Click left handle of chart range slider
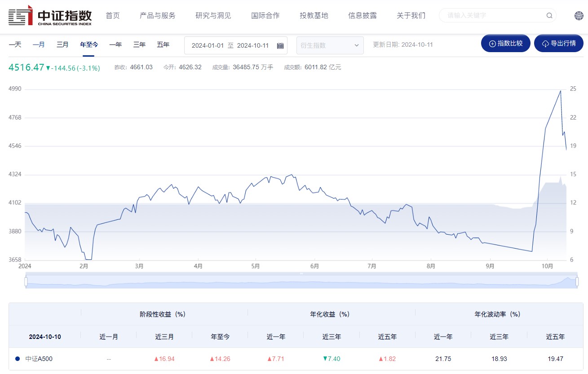Viewport: 588px width, 374px height. pyautogui.click(x=26, y=281)
